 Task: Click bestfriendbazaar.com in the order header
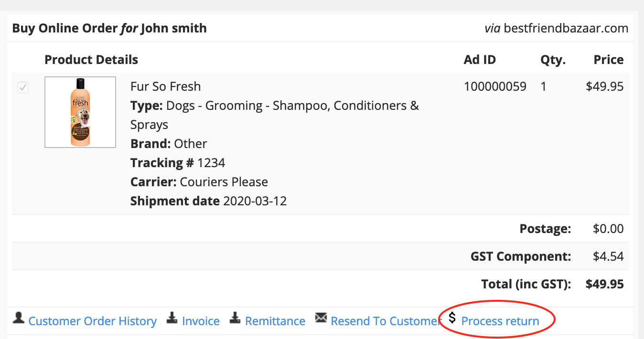tap(566, 28)
